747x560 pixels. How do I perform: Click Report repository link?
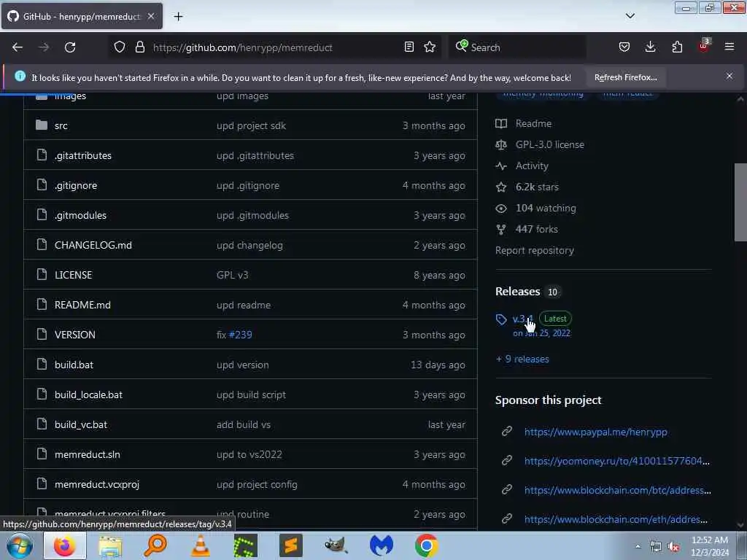535,251
